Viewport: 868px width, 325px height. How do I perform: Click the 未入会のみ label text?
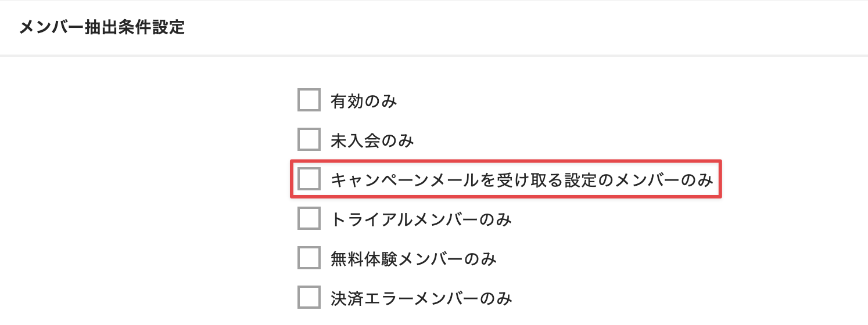click(372, 141)
